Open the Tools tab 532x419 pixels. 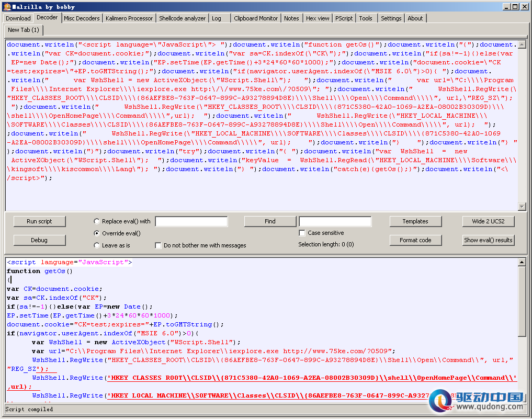(x=366, y=18)
